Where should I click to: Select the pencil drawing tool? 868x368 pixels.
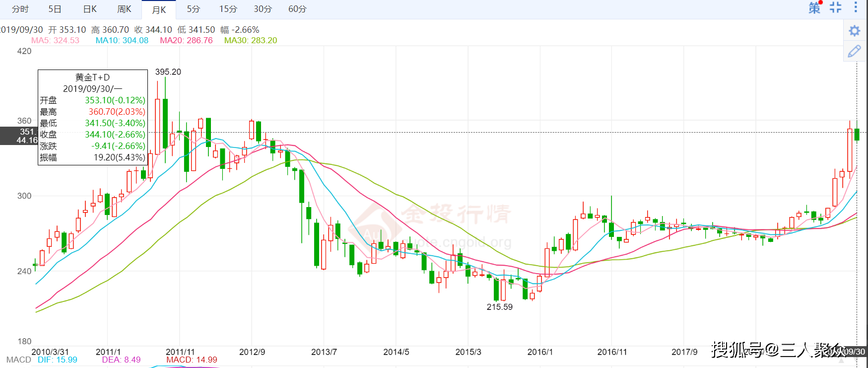(x=854, y=51)
